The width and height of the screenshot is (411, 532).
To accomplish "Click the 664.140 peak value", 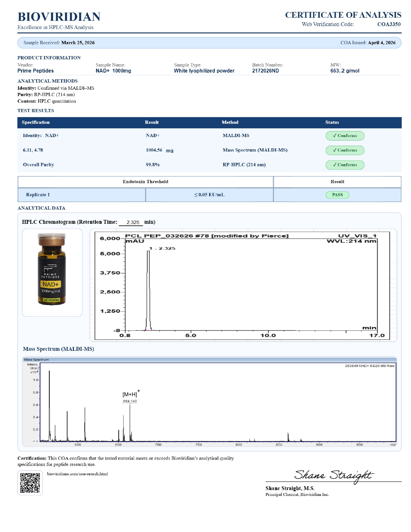I will (130, 401).
